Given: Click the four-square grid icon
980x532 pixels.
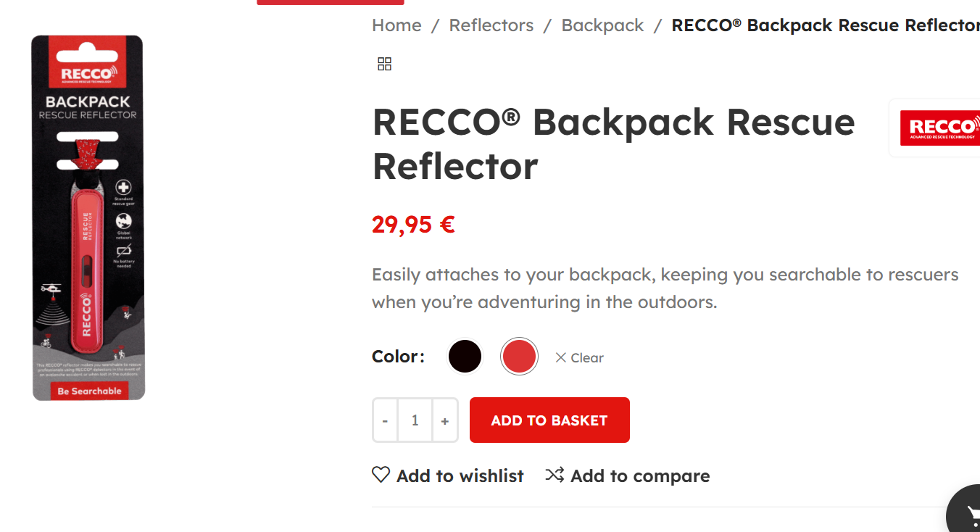Looking at the screenshot, I should click(x=385, y=64).
